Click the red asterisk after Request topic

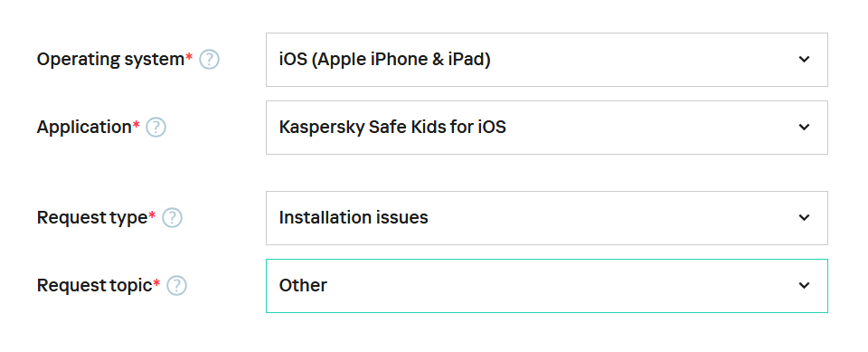click(156, 282)
